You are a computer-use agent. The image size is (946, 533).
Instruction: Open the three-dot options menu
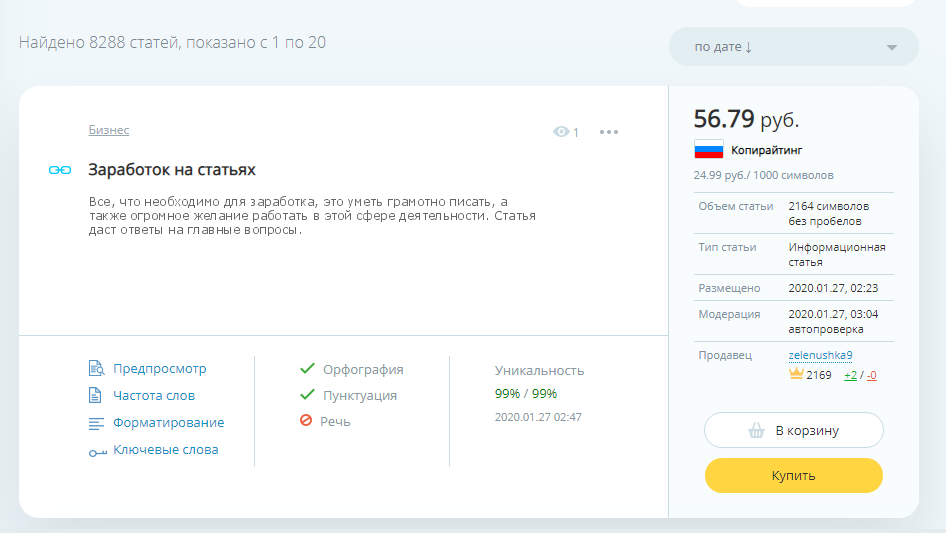[609, 132]
